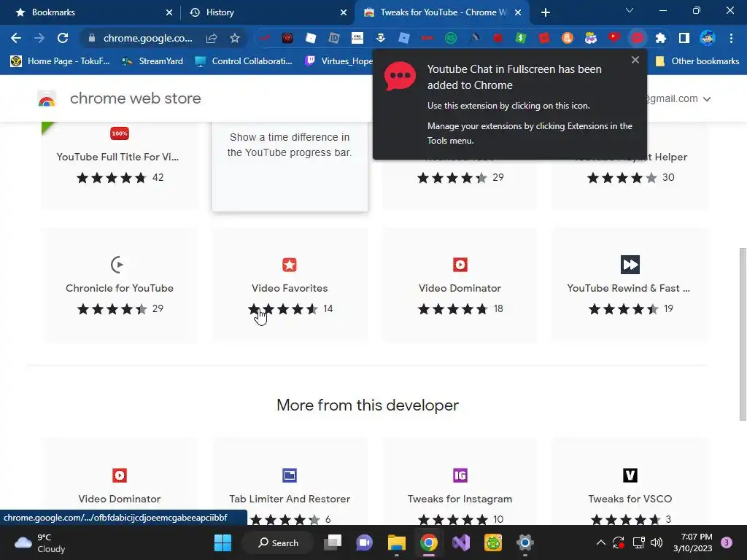Open the Other bookmarks folder
Image resolution: width=747 pixels, height=560 pixels.
coord(697,61)
